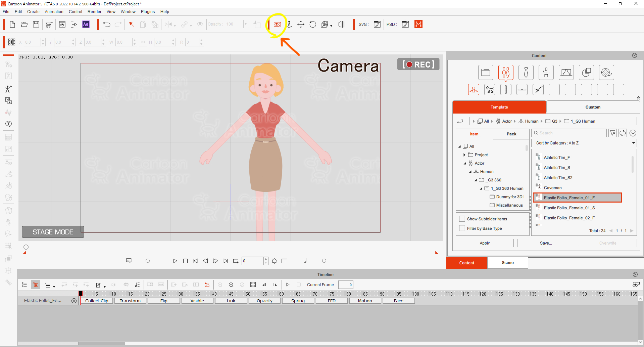Viewport: 644px width, 347px height.
Task: Open the Collect Clip track
Action: pyautogui.click(x=97, y=301)
